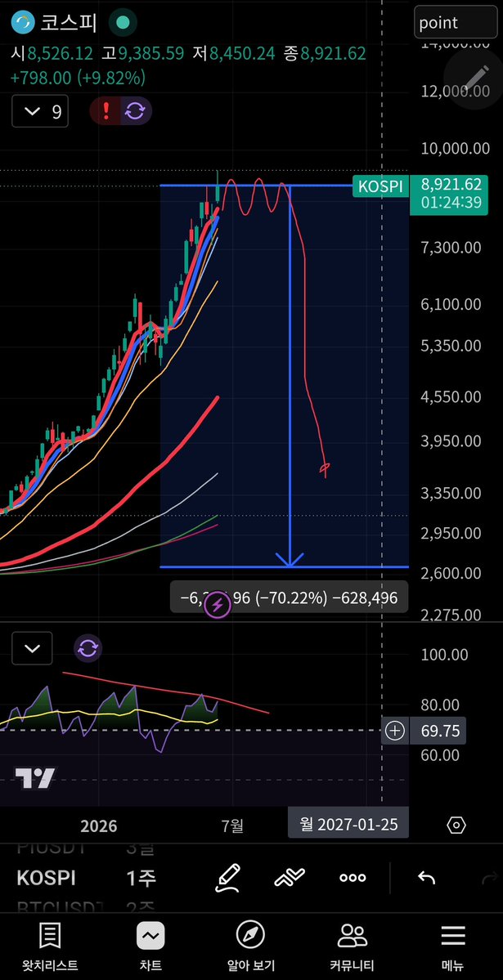Tap the 2026 time axis label
This screenshot has height=980, width=503.
coord(99,826)
